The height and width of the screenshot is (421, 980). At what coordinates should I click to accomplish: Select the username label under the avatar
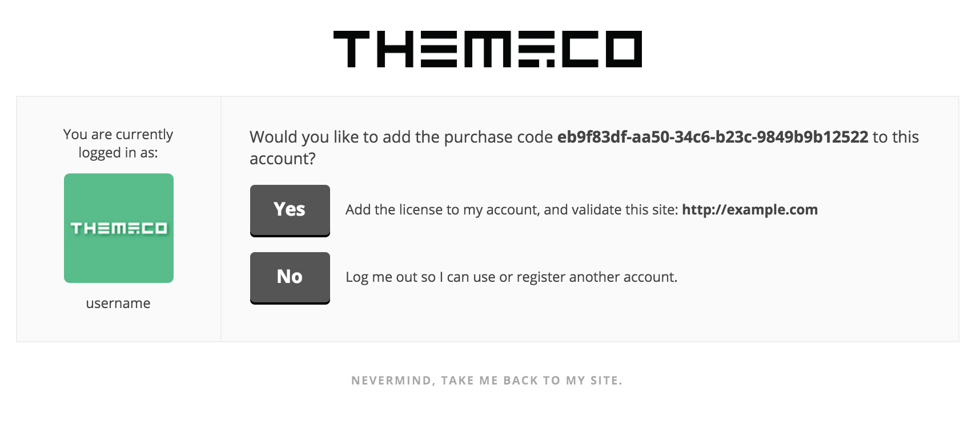click(118, 303)
